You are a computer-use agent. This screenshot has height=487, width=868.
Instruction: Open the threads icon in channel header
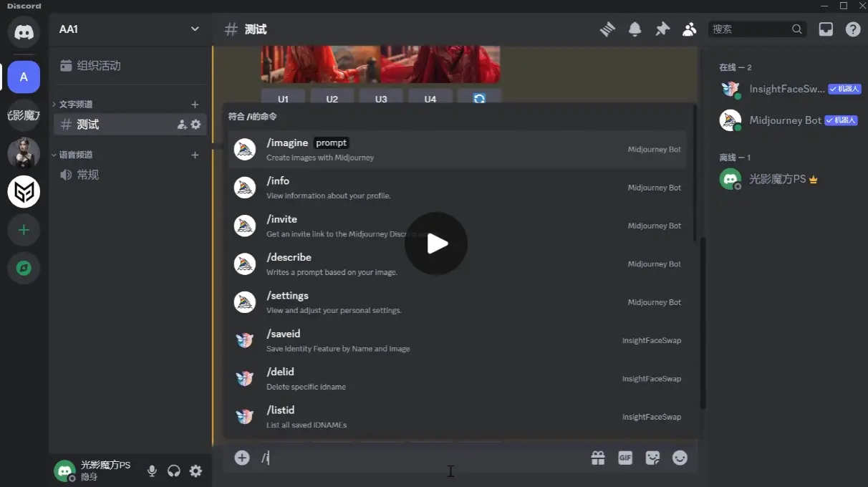(x=607, y=29)
